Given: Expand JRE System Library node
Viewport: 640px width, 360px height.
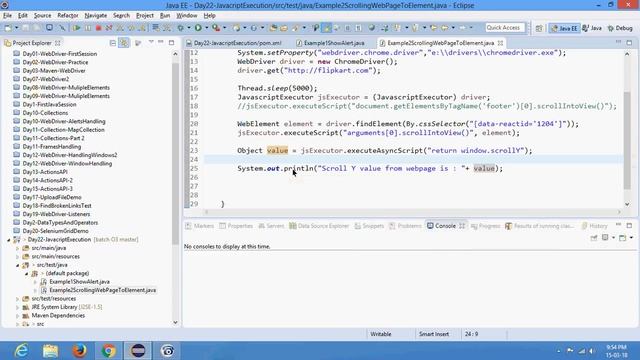Looking at the screenshot, I should pyautogui.click(x=18, y=307).
